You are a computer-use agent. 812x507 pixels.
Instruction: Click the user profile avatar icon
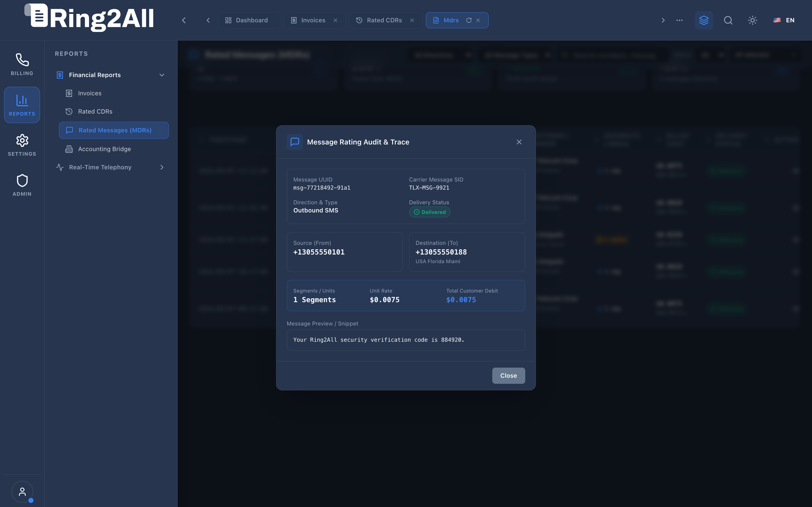click(22, 492)
